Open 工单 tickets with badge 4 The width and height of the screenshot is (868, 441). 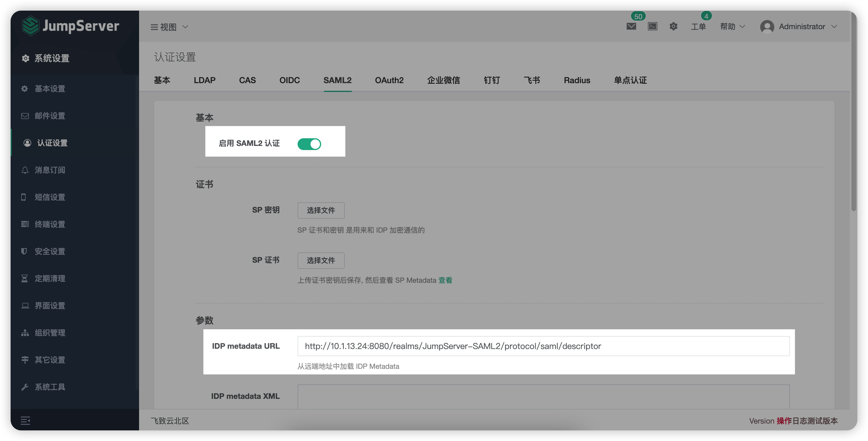click(x=698, y=27)
